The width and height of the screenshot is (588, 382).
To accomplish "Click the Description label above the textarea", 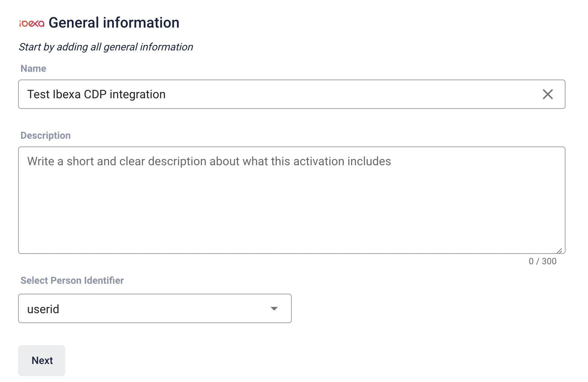I will [x=45, y=135].
